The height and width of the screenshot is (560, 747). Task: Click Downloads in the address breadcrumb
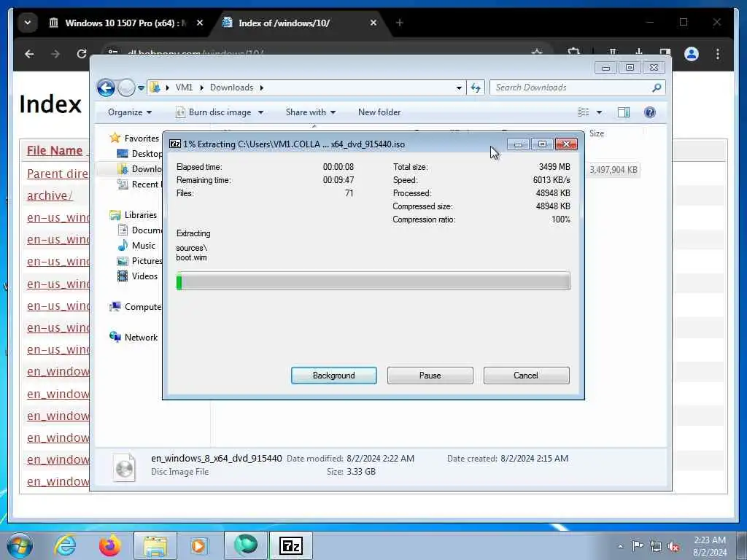click(231, 87)
